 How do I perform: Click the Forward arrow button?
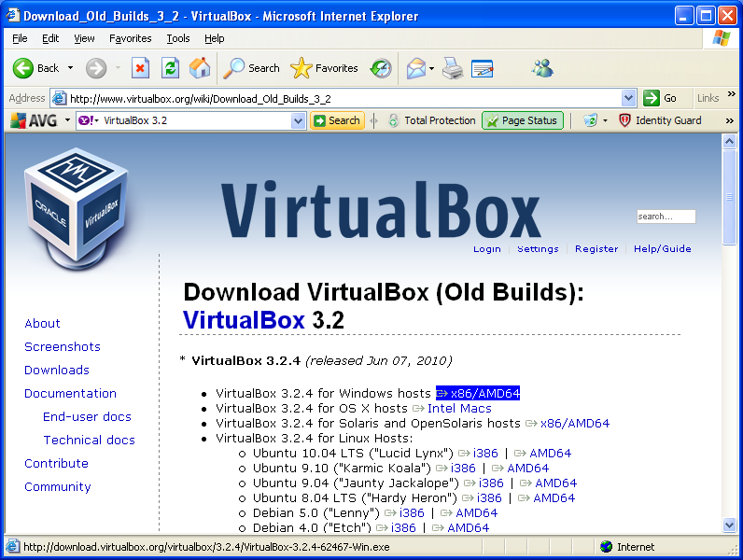[x=96, y=68]
